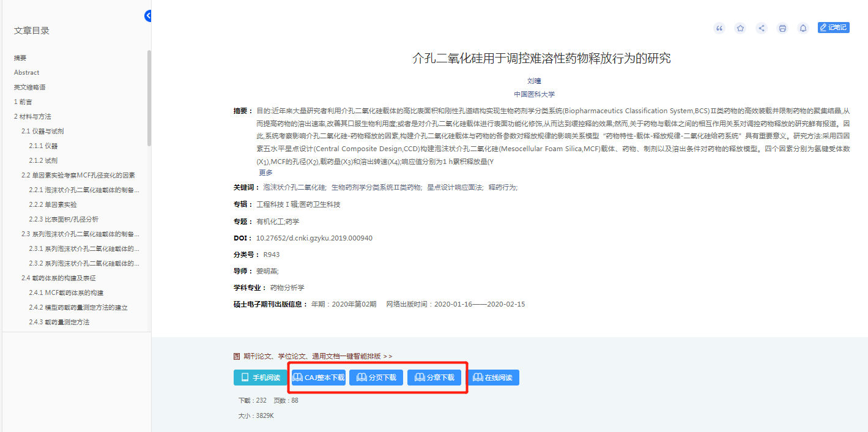The height and width of the screenshot is (432, 868).
Task: Go to section 2 材料与方法
Action: 32,116
